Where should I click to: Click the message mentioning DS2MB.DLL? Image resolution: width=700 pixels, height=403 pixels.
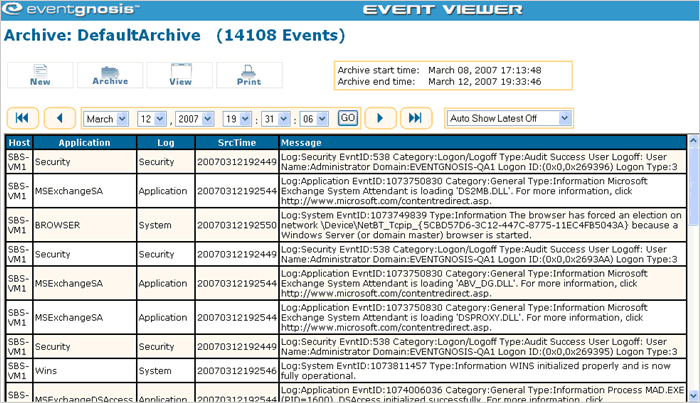coord(483,191)
